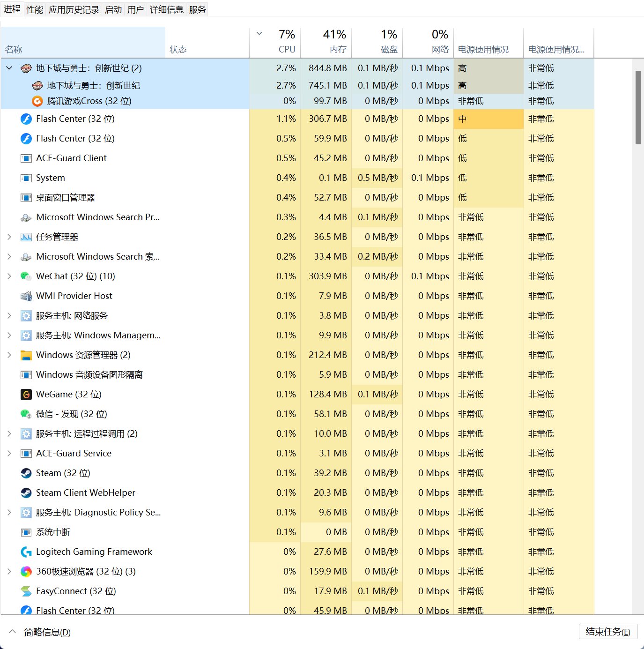
Task: Switch to the 应用历史记录 tab
Action: [x=74, y=9]
